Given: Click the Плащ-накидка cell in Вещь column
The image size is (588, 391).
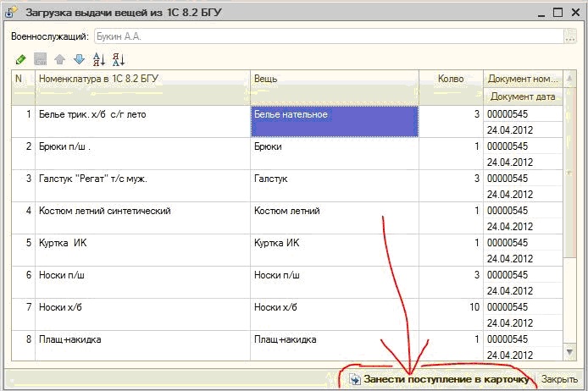Looking at the screenshot, I should click(334, 339).
